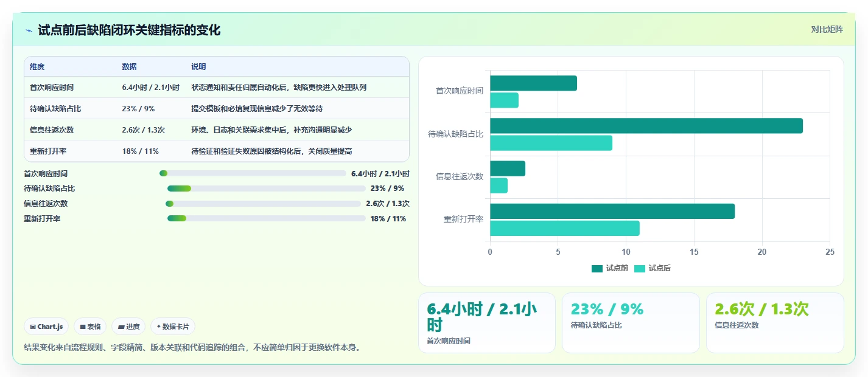Image resolution: width=868 pixels, height=377 pixels.
Task: Click the 试点后 bar for 待确认缺陷占比
Action: [551, 143]
